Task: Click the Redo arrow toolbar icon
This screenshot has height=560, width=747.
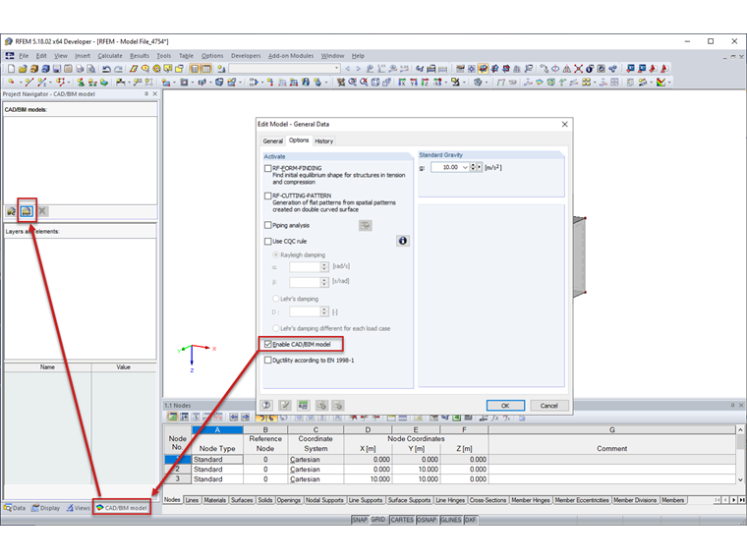Action: [118, 69]
